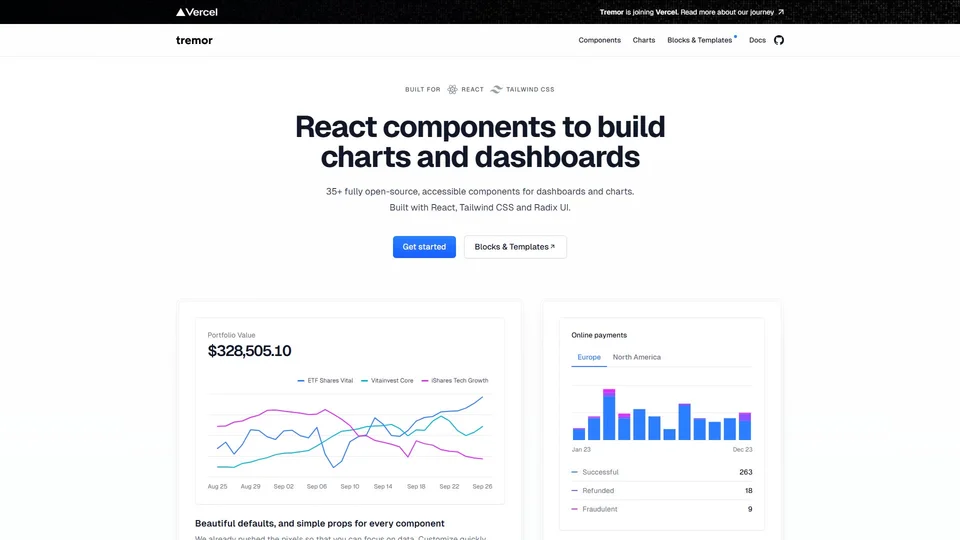
Task: Click the Get started button
Action: (x=424, y=247)
